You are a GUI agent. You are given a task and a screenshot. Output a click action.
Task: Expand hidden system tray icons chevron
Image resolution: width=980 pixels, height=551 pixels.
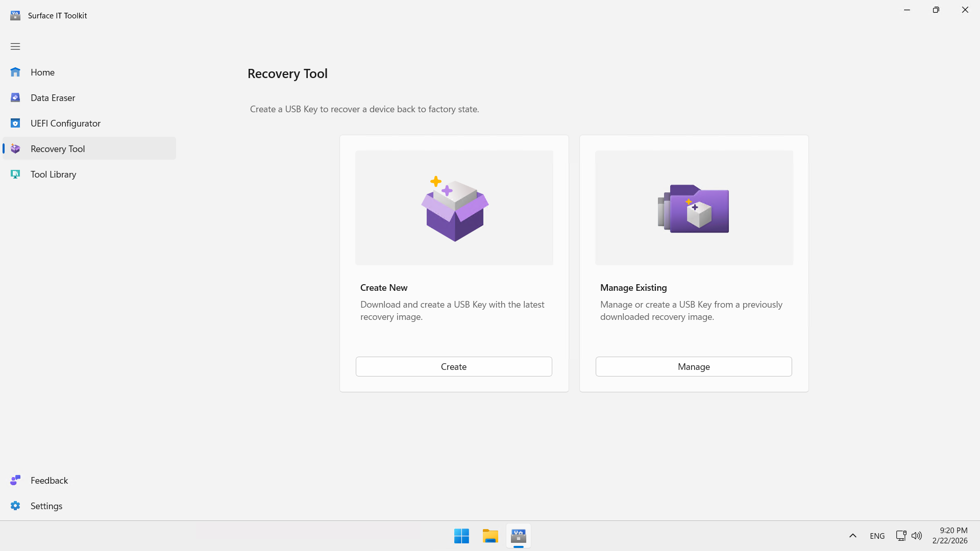pos(852,536)
